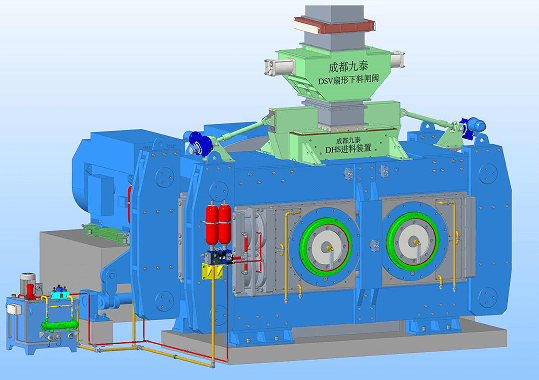Select the DHS进料装置 label text

348,149
